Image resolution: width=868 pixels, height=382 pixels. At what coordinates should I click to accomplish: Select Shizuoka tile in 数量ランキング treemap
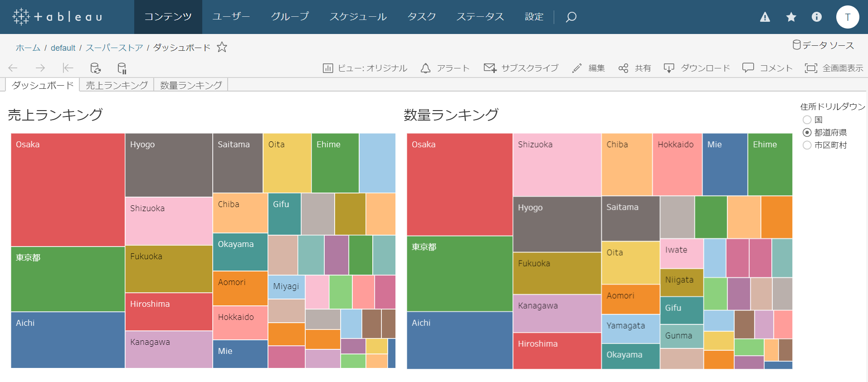[x=557, y=164]
